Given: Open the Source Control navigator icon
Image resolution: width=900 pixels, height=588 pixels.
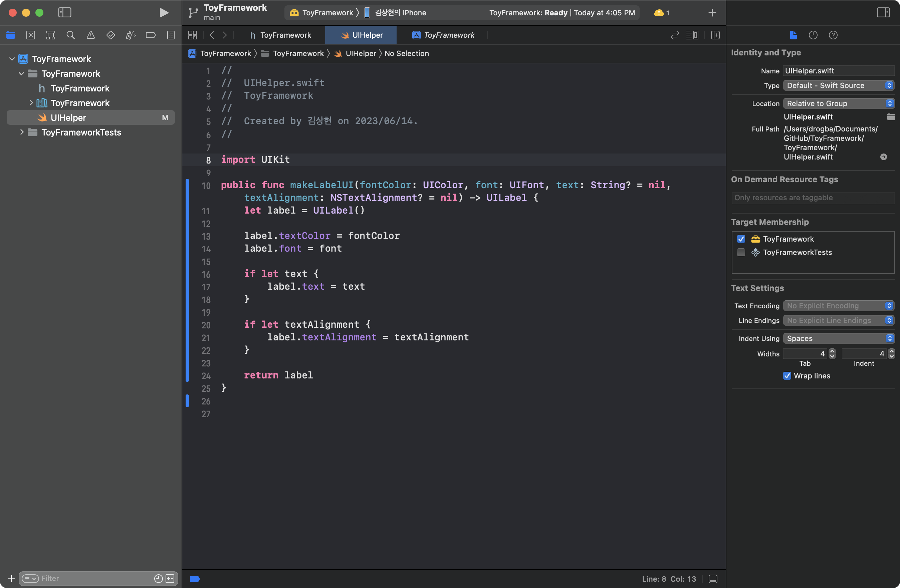Looking at the screenshot, I should [x=31, y=35].
